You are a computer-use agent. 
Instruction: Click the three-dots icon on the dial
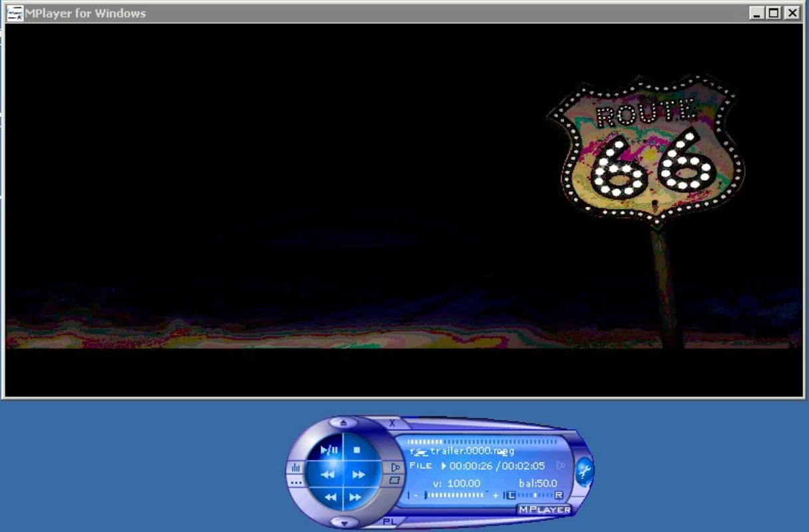click(295, 483)
